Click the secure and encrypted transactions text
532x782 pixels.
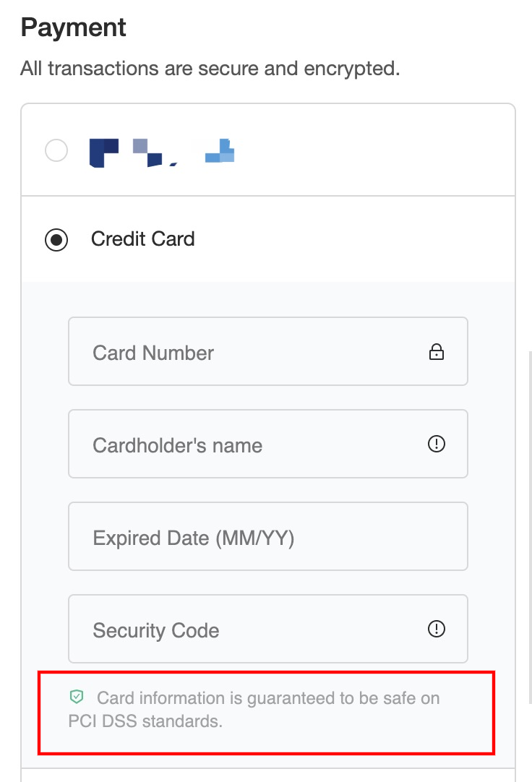pyautogui.click(x=210, y=69)
